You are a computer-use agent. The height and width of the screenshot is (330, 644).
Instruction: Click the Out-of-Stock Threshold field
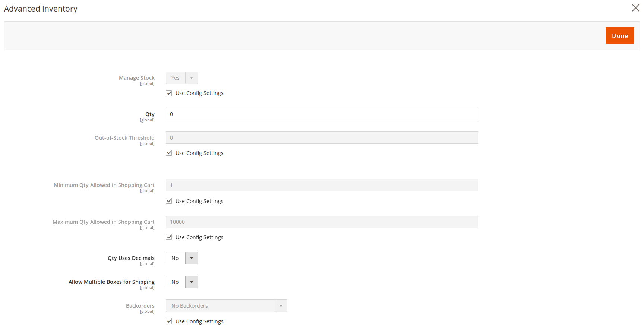pos(321,138)
